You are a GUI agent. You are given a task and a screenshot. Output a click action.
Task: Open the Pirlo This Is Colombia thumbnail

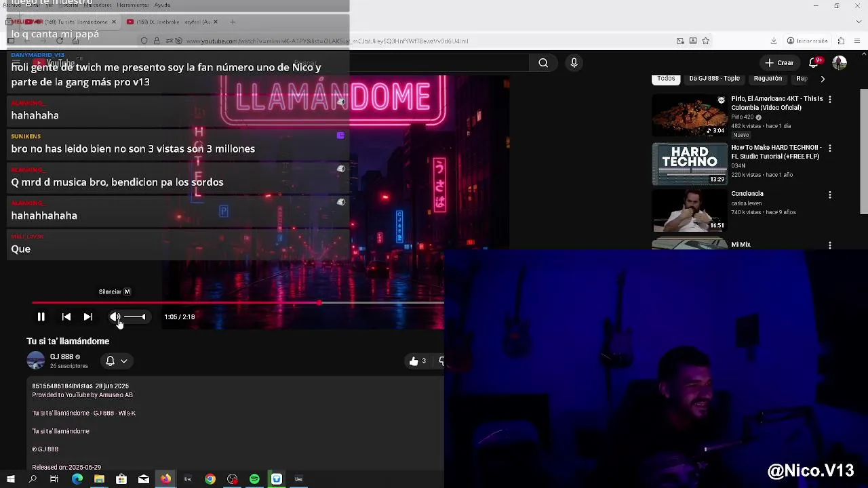click(690, 115)
